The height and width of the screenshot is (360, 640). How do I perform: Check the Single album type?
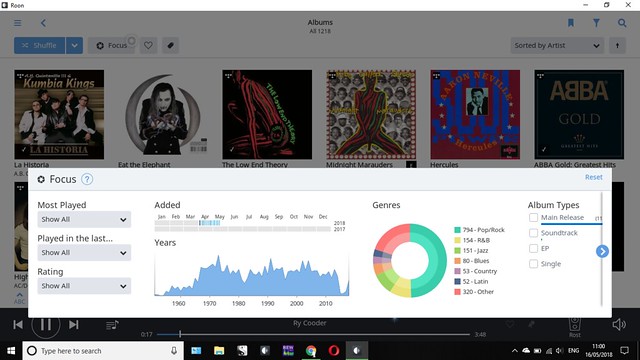pos(533,264)
